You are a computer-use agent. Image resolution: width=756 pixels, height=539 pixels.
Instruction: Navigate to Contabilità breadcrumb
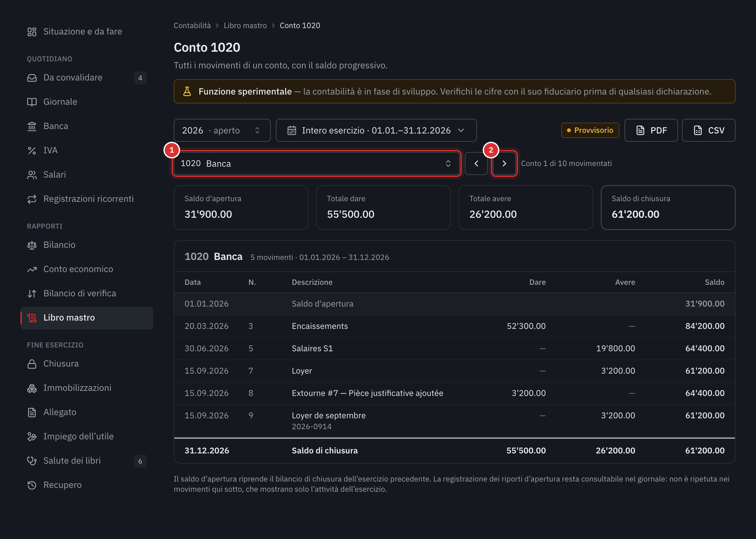pyautogui.click(x=192, y=26)
